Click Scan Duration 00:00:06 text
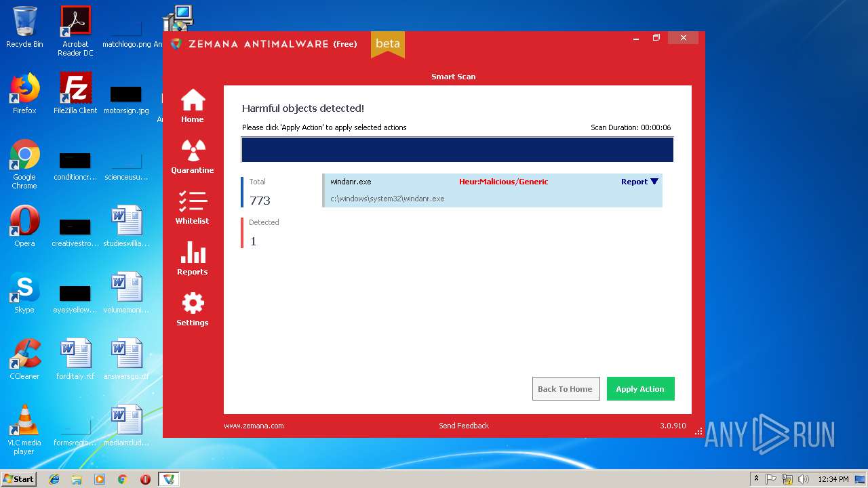 pyautogui.click(x=631, y=127)
